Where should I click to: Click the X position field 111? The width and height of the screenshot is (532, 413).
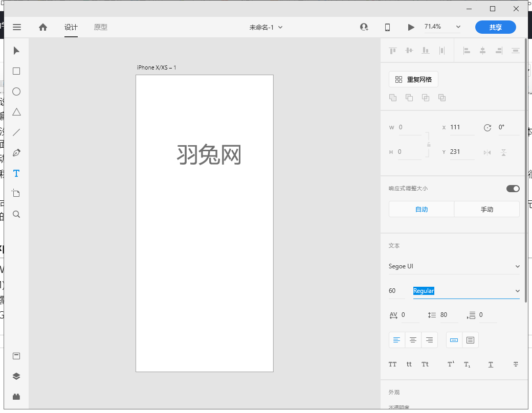[x=462, y=127]
